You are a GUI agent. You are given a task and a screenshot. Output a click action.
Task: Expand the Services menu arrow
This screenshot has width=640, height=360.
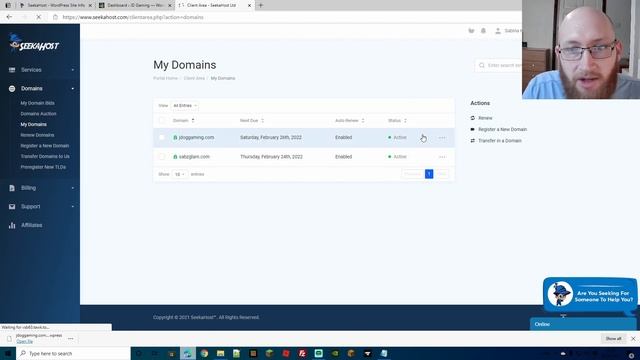pyautogui.click(x=73, y=70)
